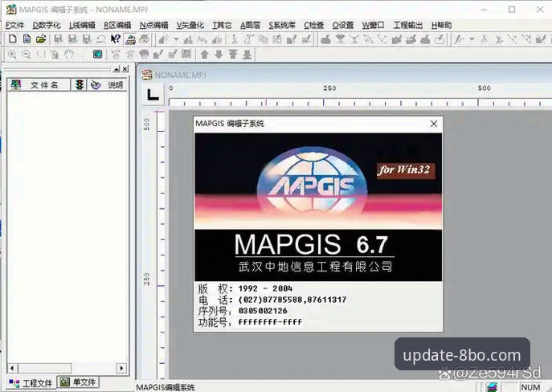Click the 文件名 column header
552x392 pixels.
point(39,85)
